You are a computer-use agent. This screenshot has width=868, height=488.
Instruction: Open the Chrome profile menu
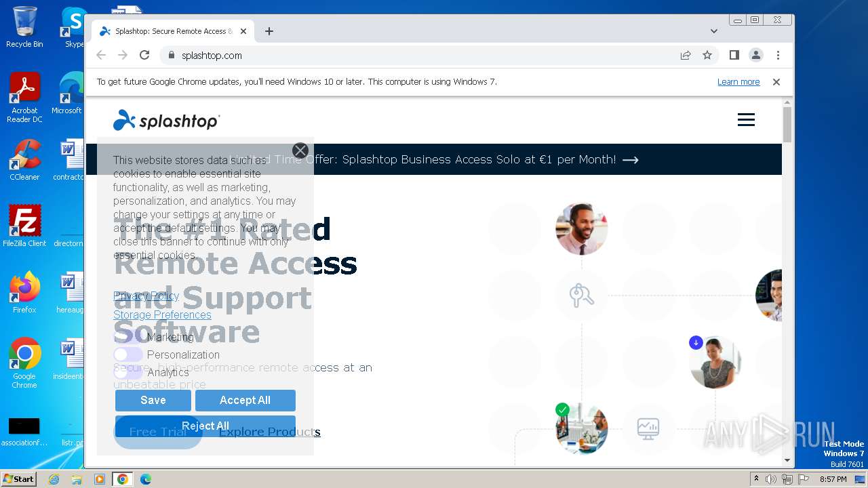coord(756,55)
